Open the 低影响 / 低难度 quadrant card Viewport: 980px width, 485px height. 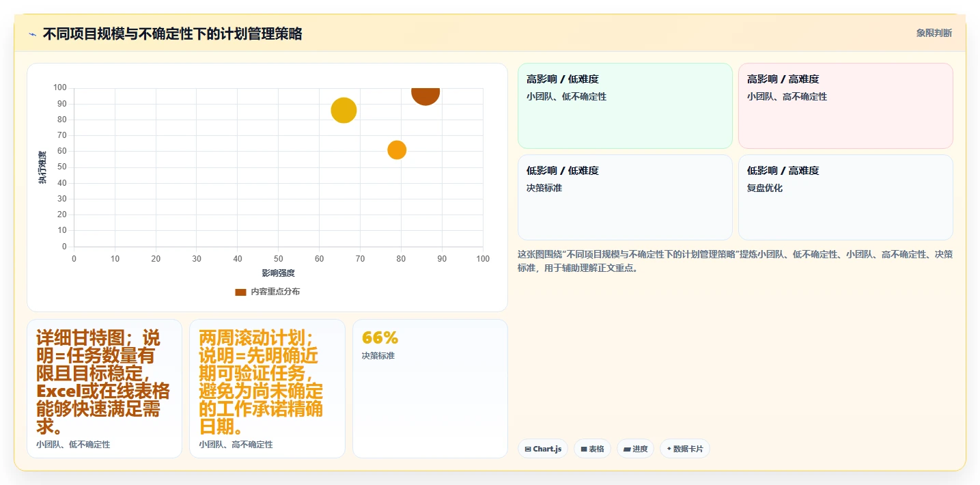tap(625, 197)
